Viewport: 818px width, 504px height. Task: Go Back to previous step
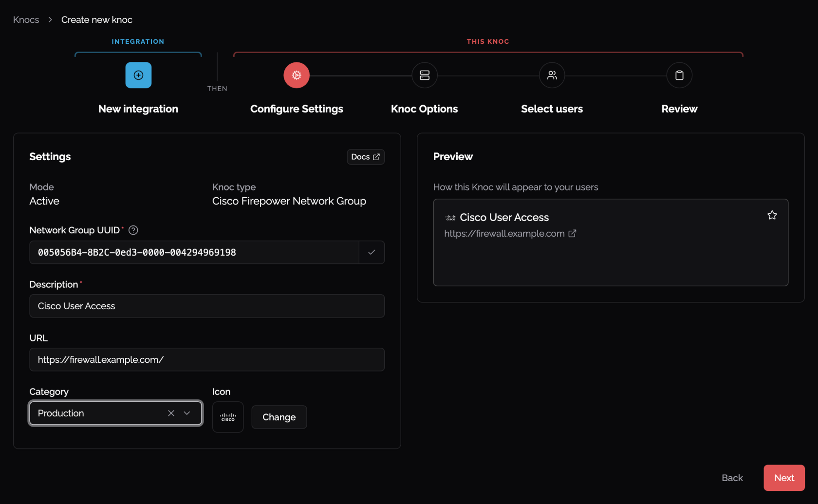pos(732,478)
